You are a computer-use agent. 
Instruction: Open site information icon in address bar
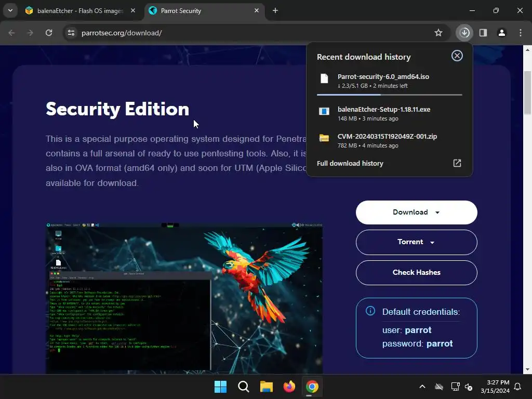point(71,33)
